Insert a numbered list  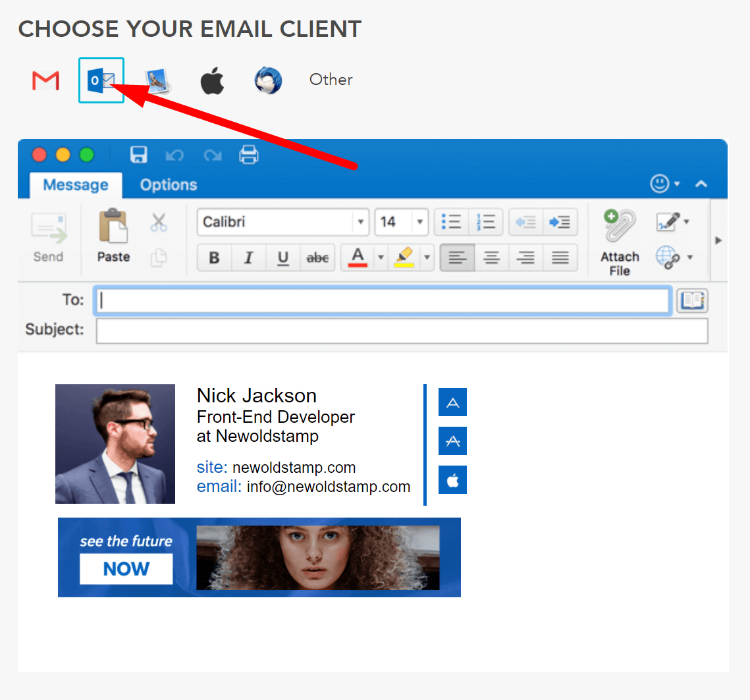(x=485, y=222)
